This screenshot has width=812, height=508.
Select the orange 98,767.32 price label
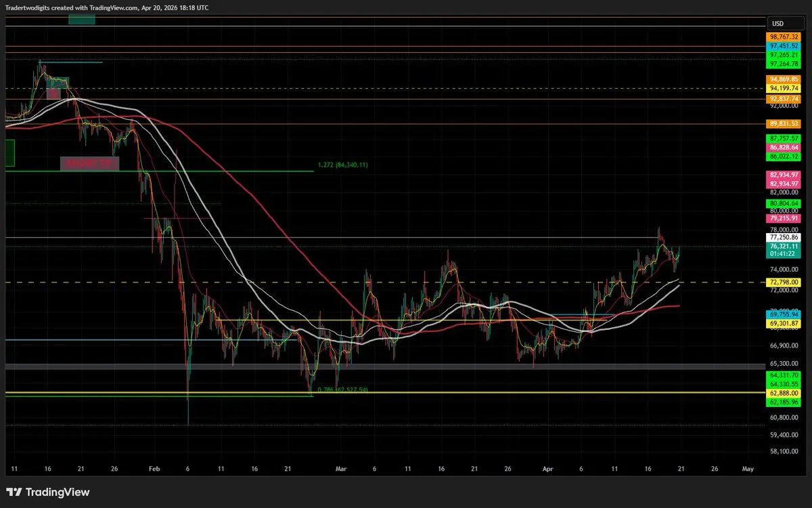[x=784, y=37]
